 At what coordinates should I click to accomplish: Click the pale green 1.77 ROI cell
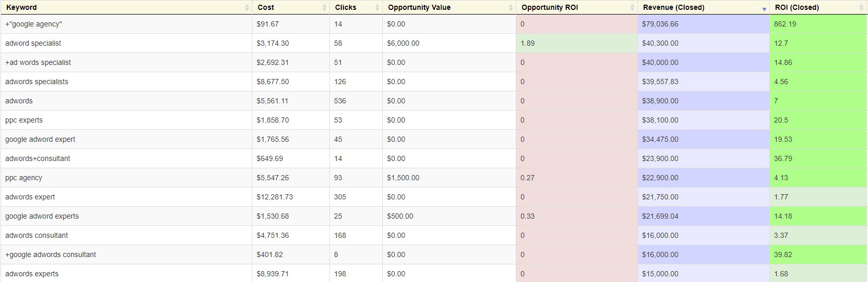(x=818, y=197)
